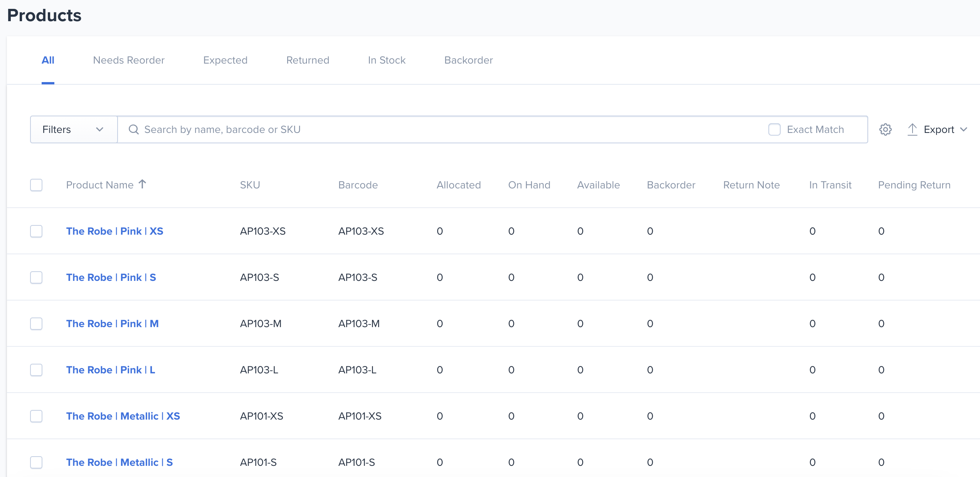The height and width of the screenshot is (477, 980).
Task: Click the SKU cell AP103-XS
Action: 263,231
